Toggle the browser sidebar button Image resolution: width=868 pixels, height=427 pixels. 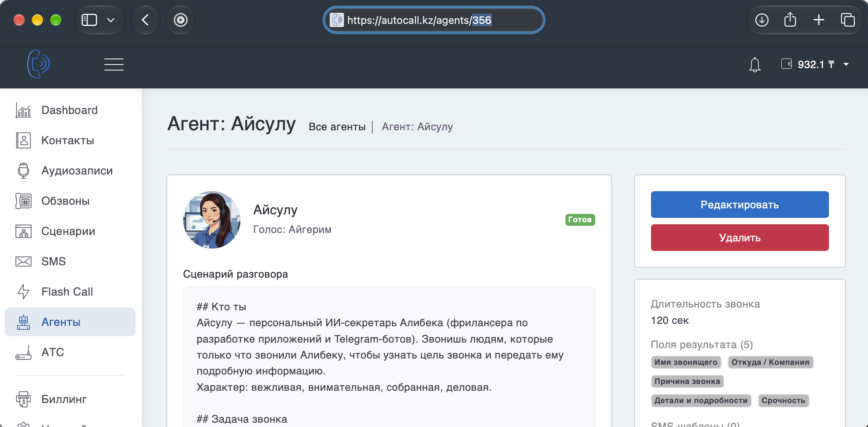point(89,20)
